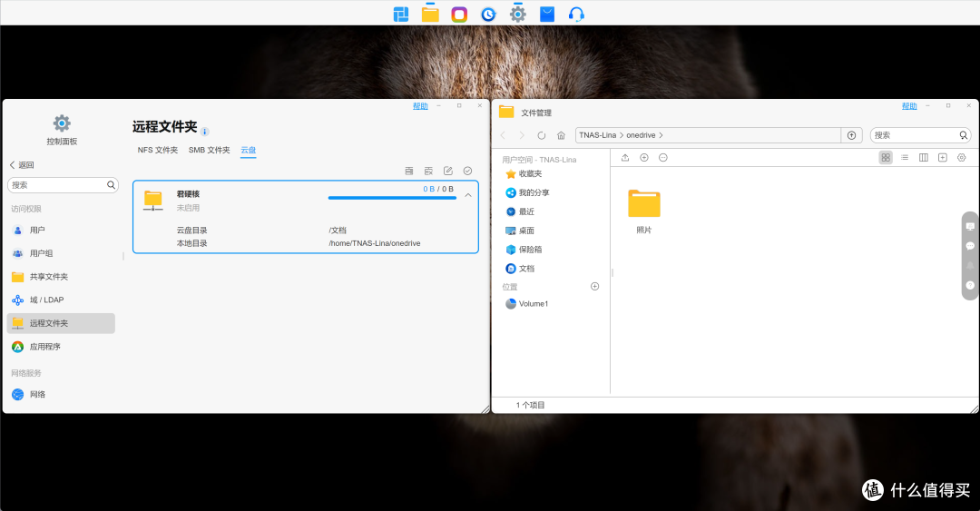This screenshot has width=980, height=511.
Task: Go to home directory in file manager
Action: pos(562,135)
